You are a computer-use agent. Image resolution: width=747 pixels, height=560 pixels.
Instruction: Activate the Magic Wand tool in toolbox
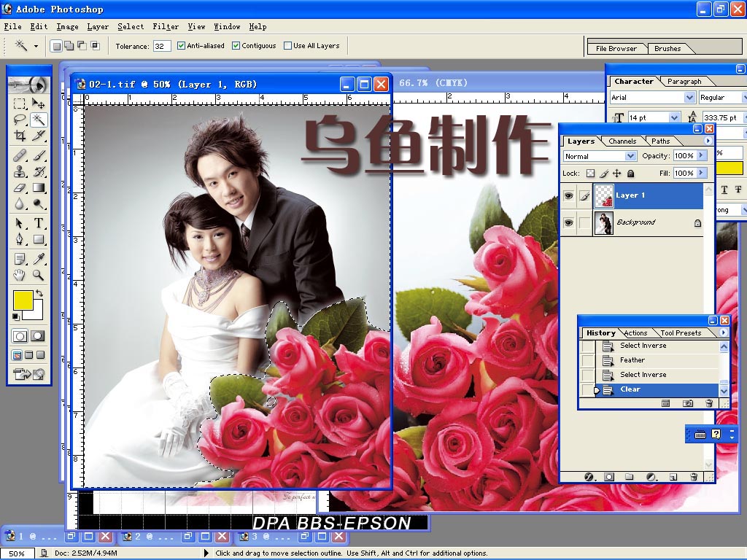pos(38,119)
